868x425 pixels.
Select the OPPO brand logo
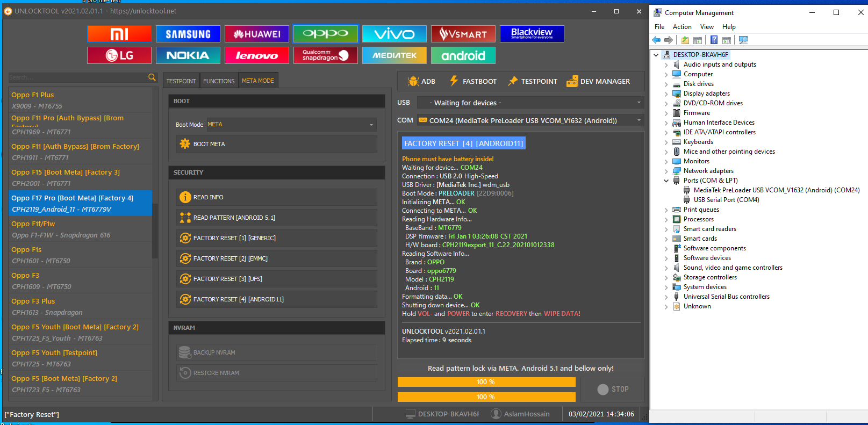(326, 34)
